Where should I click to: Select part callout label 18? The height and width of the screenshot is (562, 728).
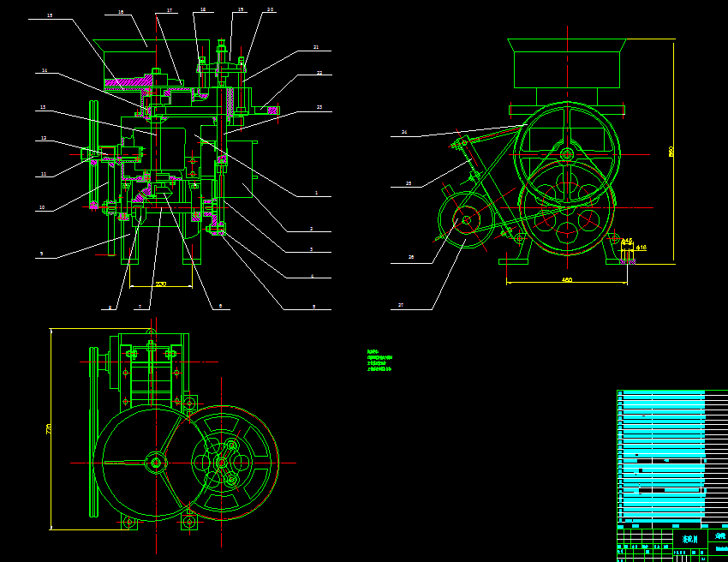[203, 9]
